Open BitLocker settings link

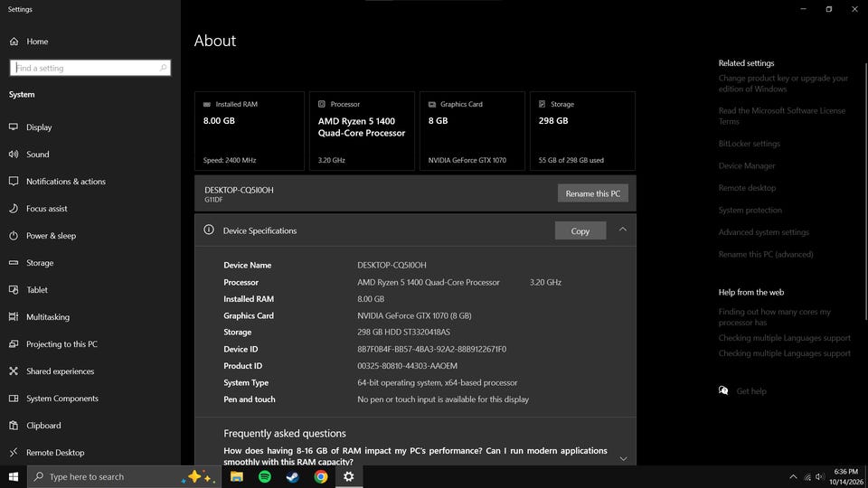[749, 144]
